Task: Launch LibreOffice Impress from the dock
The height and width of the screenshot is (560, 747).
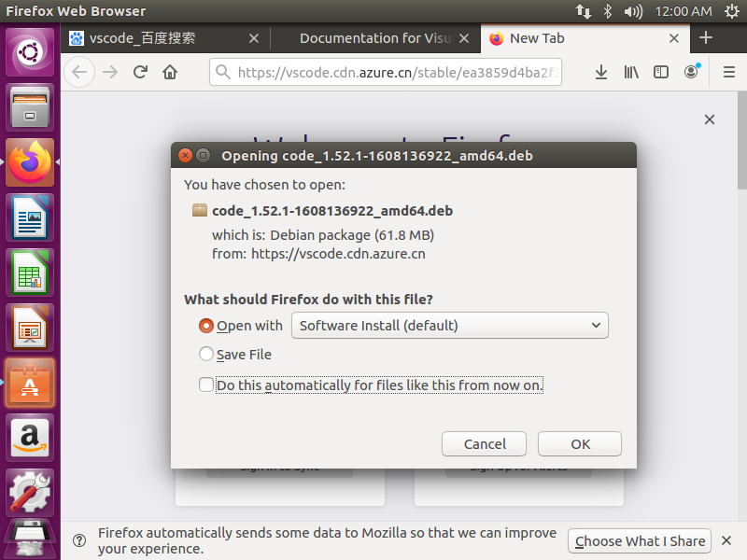Action: [x=30, y=328]
